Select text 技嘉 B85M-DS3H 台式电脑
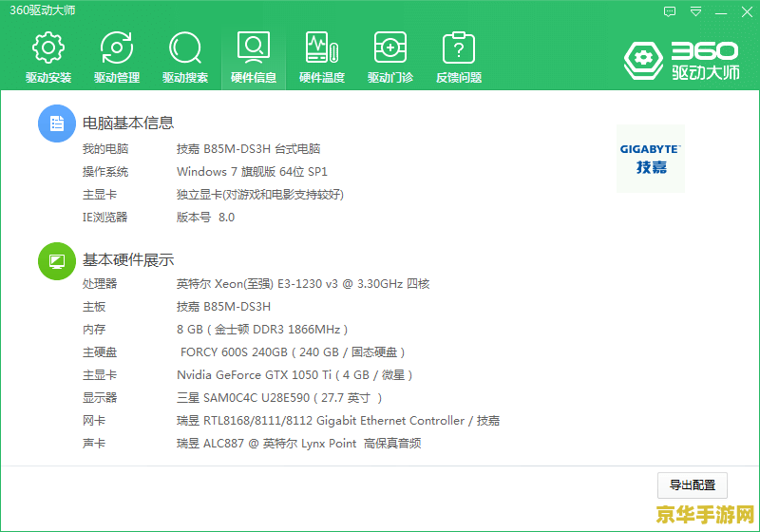This screenshot has height=532, width=760. tap(248, 149)
